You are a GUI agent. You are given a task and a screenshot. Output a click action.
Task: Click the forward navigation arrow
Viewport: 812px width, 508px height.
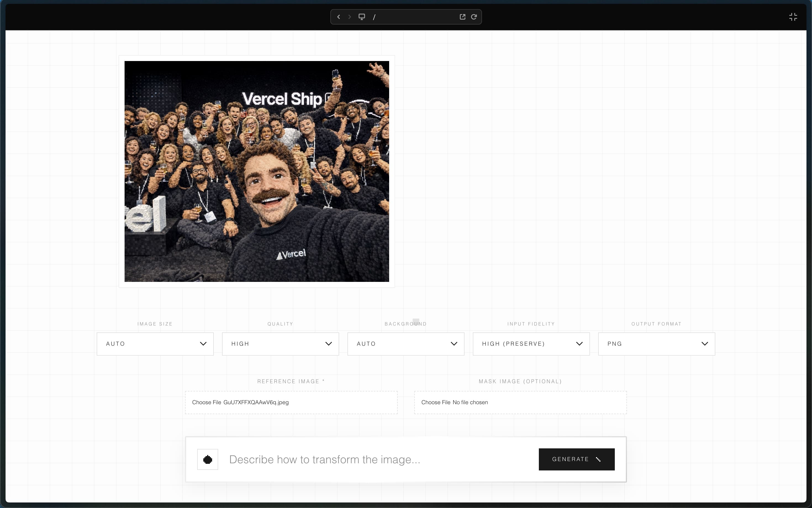click(x=350, y=17)
